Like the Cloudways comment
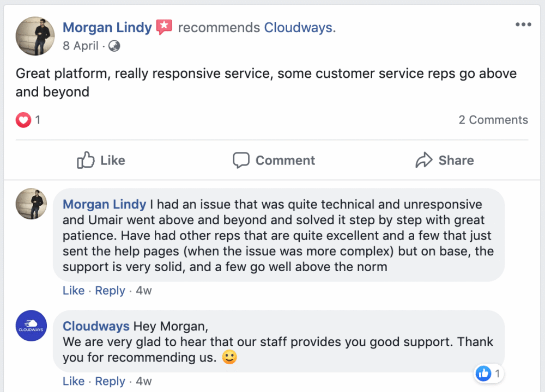This screenshot has height=392, width=545. coord(74,381)
